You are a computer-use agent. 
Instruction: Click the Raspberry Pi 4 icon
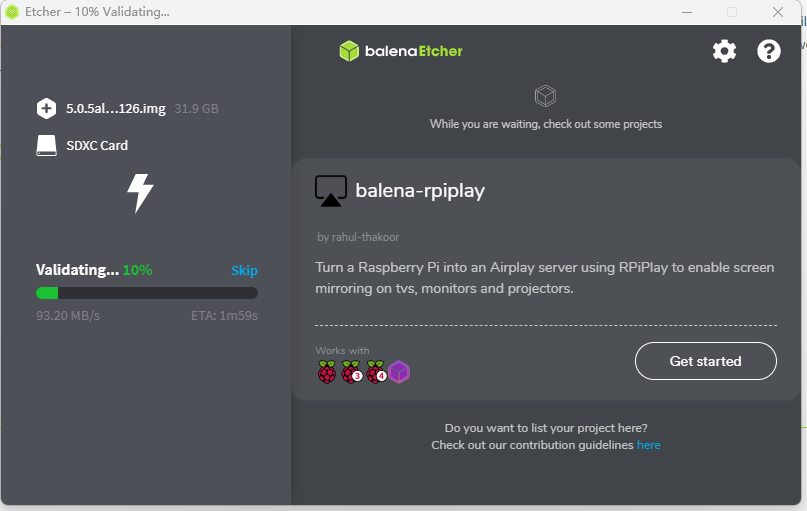coord(376,372)
